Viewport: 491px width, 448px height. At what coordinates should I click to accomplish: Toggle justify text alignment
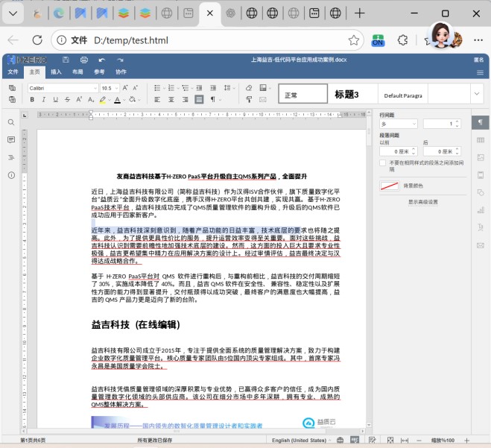(x=199, y=99)
